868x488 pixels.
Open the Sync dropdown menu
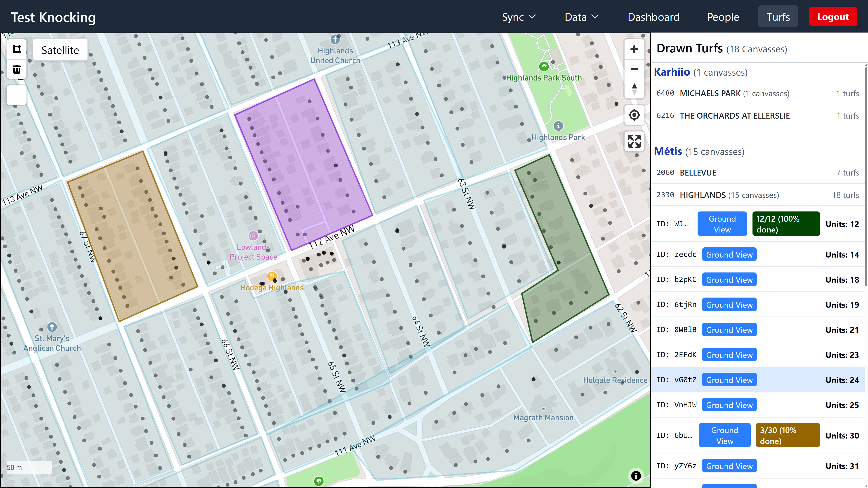pyautogui.click(x=519, y=17)
